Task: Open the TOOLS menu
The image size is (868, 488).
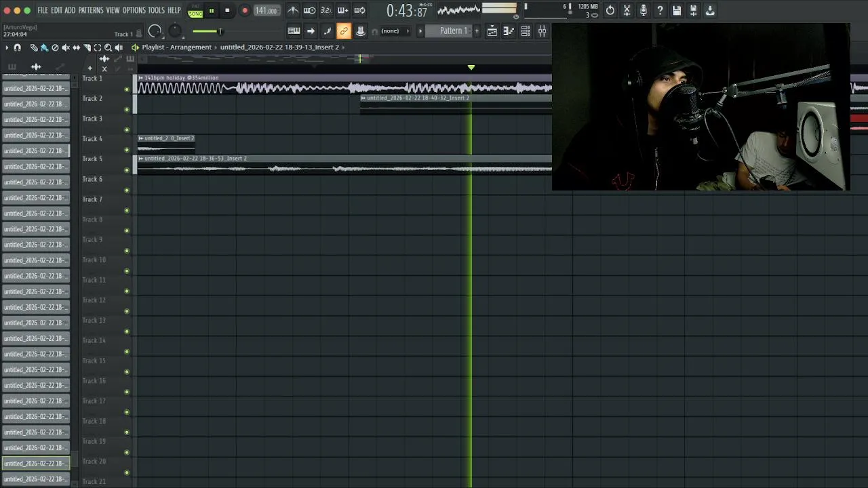Action: pos(157,10)
